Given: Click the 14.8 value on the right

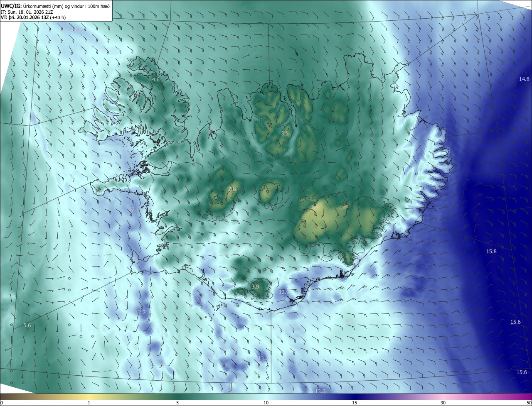Looking at the screenshot, I should pyautogui.click(x=525, y=79).
